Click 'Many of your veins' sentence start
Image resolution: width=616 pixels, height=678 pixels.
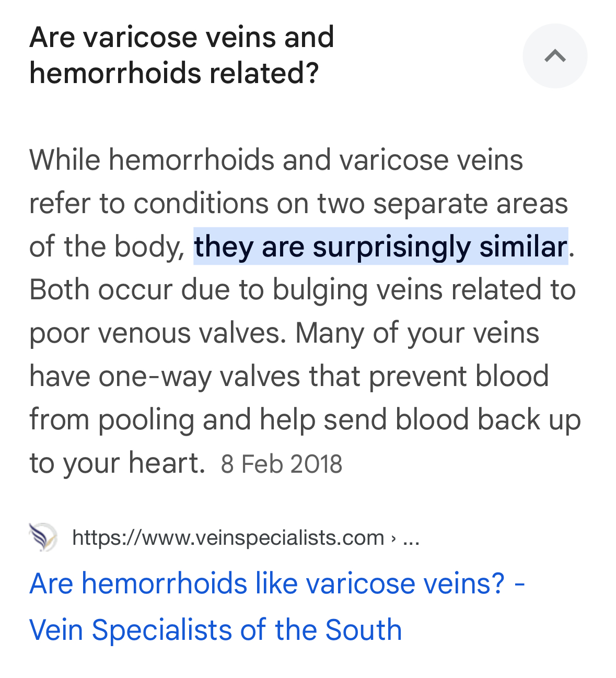(417, 333)
